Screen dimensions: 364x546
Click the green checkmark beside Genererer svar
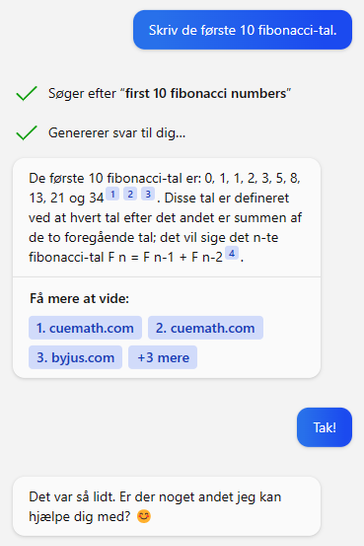(26, 133)
